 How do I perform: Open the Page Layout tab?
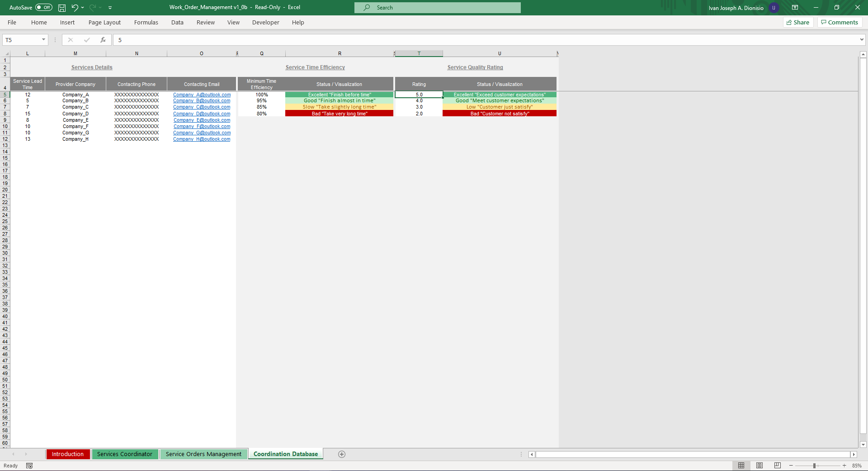[104, 22]
